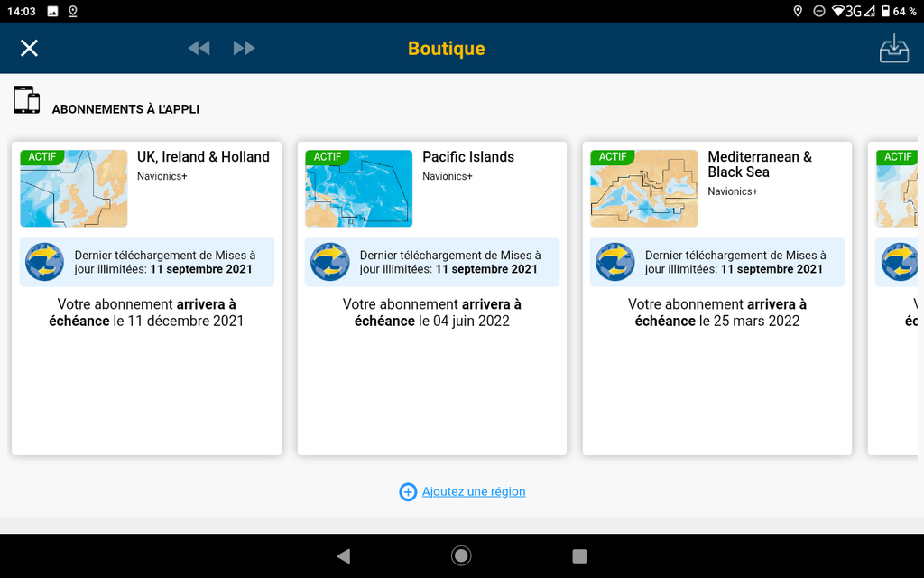The image size is (924, 578).
Task: Tap the Boutique title
Action: [446, 49]
